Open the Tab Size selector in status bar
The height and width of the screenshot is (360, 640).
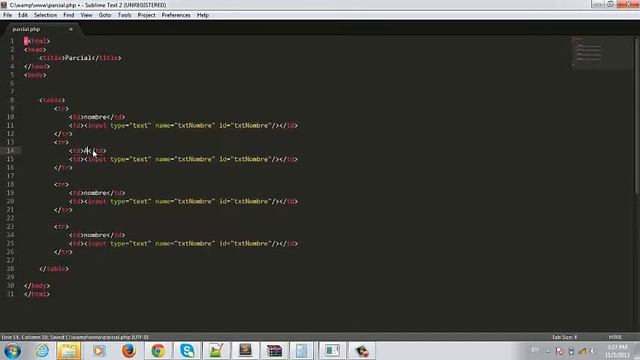pyautogui.click(x=564, y=337)
